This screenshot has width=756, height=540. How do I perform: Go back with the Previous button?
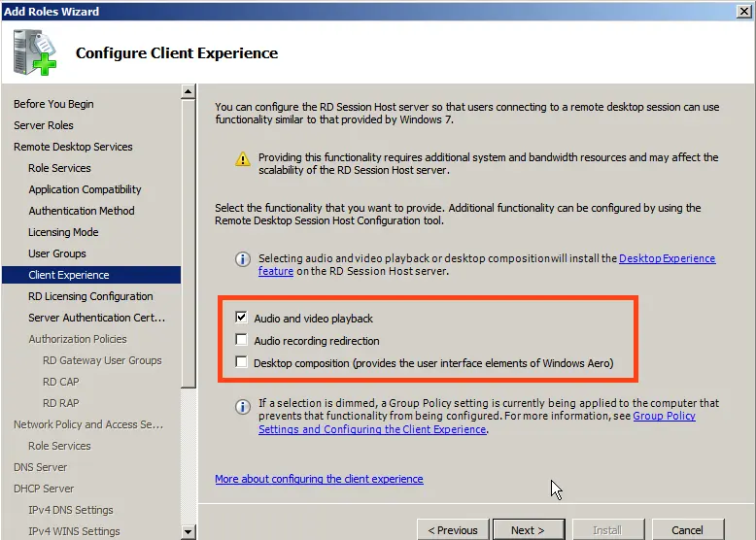(453, 530)
